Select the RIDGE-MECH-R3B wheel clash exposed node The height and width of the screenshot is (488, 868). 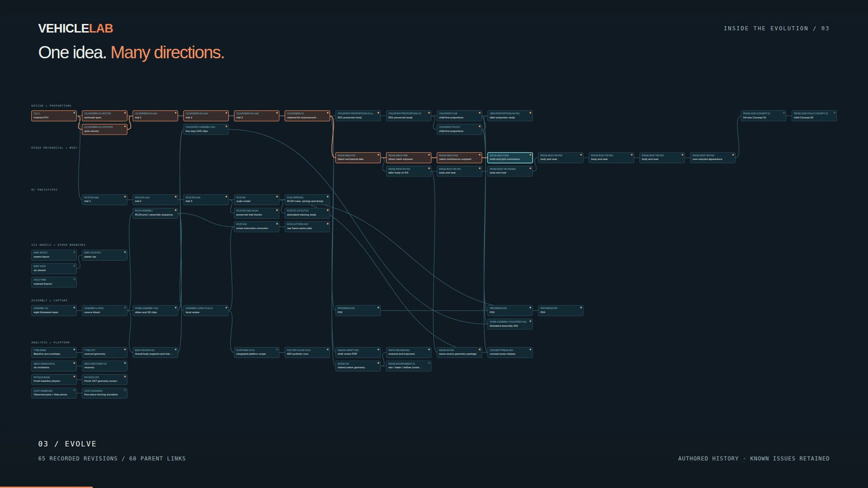pyautogui.click(x=408, y=158)
